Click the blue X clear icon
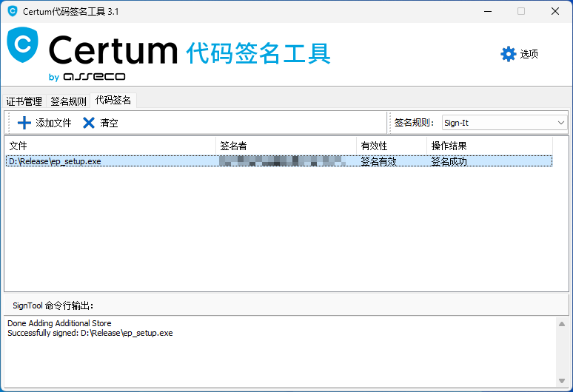This screenshot has height=392, width=573. tap(88, 123)
